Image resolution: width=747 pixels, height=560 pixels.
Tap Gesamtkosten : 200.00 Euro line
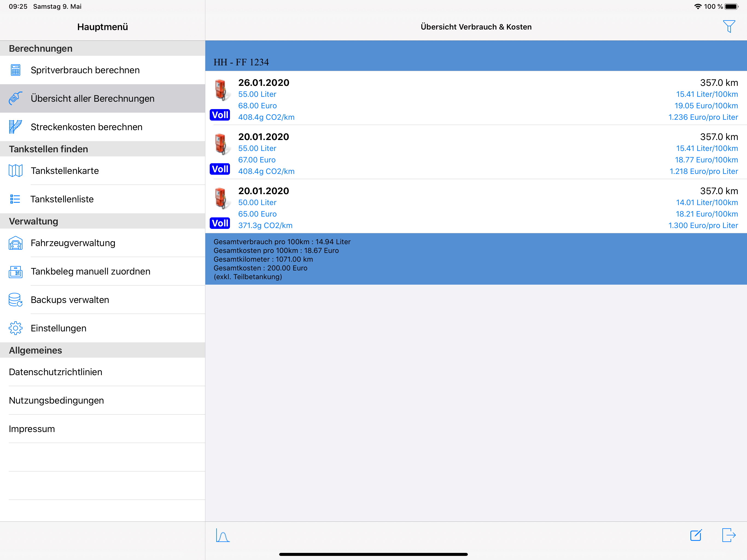tap(260, 268)
